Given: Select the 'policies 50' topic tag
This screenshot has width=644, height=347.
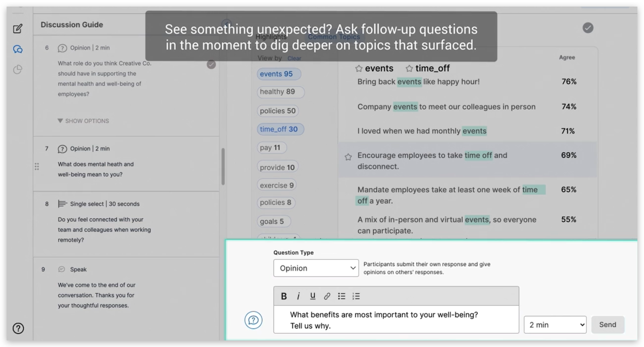Looking at the screenshot, I should tap(278, 111).
